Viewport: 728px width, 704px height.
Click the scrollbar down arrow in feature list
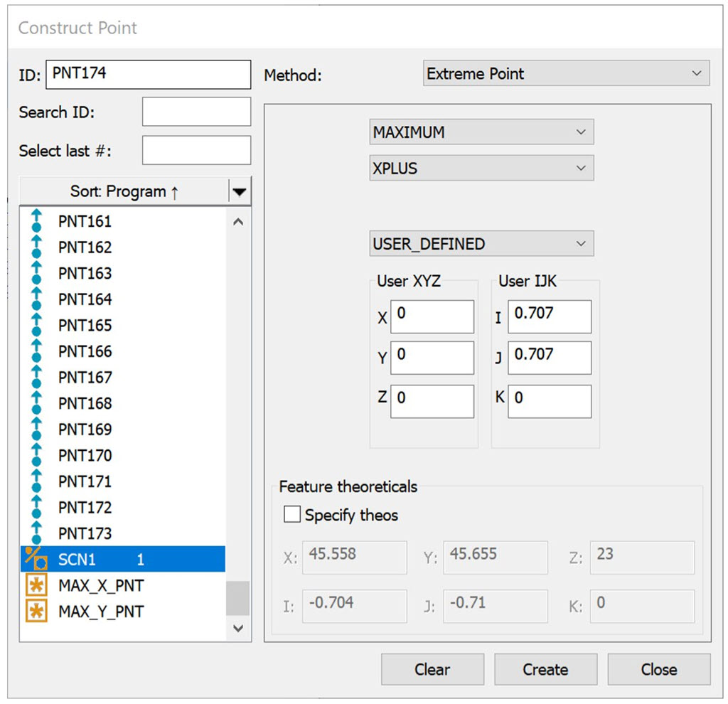coord(238,628)
